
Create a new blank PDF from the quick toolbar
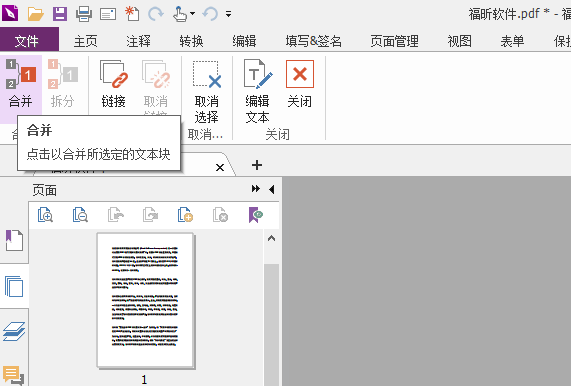(x=132, y=13)
